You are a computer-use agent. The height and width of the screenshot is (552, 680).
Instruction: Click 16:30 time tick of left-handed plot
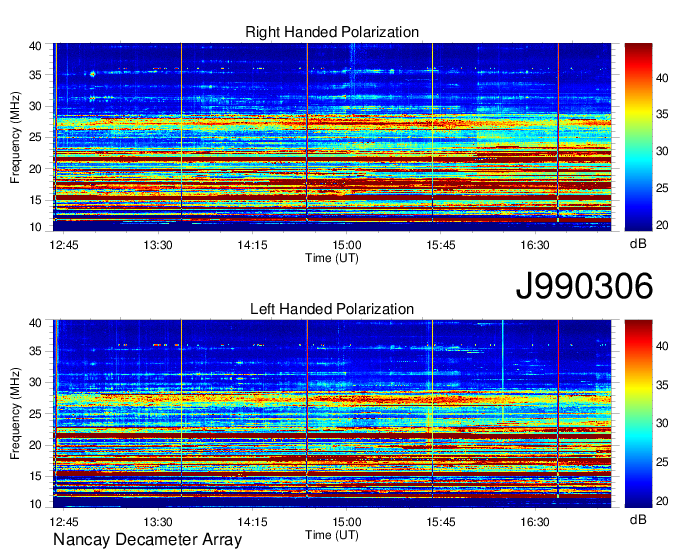tap(535, 522)
